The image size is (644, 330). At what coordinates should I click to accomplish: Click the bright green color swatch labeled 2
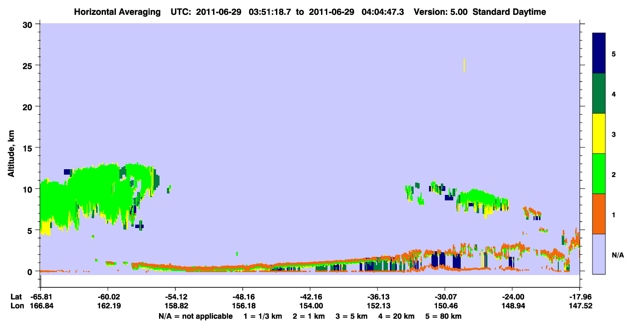(599, 174)
